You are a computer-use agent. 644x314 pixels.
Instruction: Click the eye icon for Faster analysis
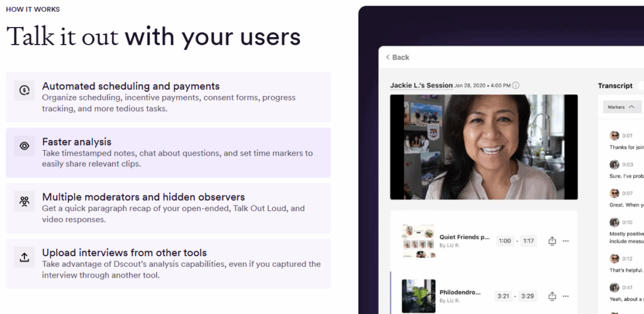click(25, 146)
